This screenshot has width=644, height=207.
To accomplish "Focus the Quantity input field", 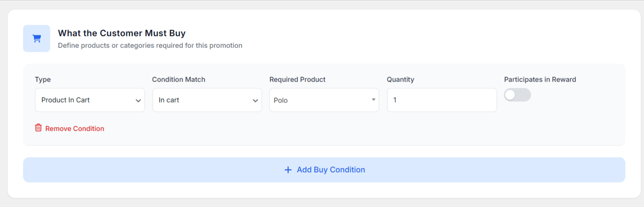I will (441, 100).
